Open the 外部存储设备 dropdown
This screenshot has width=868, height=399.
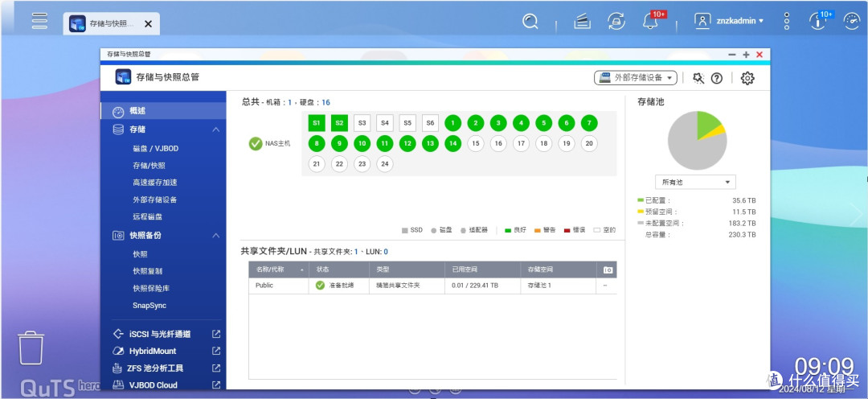point(636,77)
